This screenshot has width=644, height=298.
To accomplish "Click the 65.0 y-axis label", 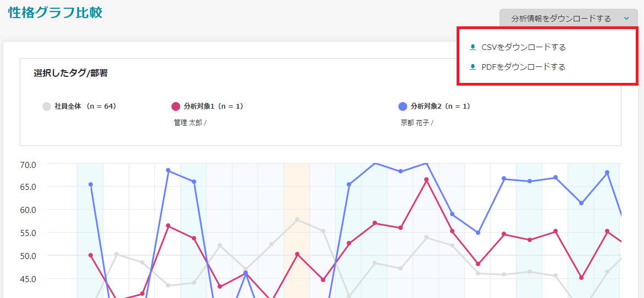I will (x=28, y=187).
